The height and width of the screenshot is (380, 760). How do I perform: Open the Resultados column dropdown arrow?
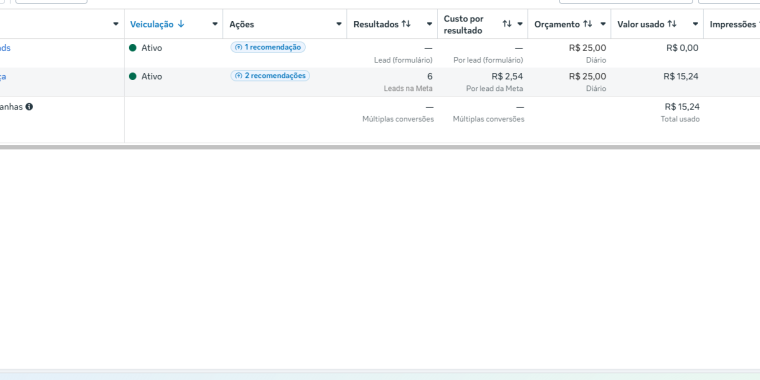click(x=429, y=24)
